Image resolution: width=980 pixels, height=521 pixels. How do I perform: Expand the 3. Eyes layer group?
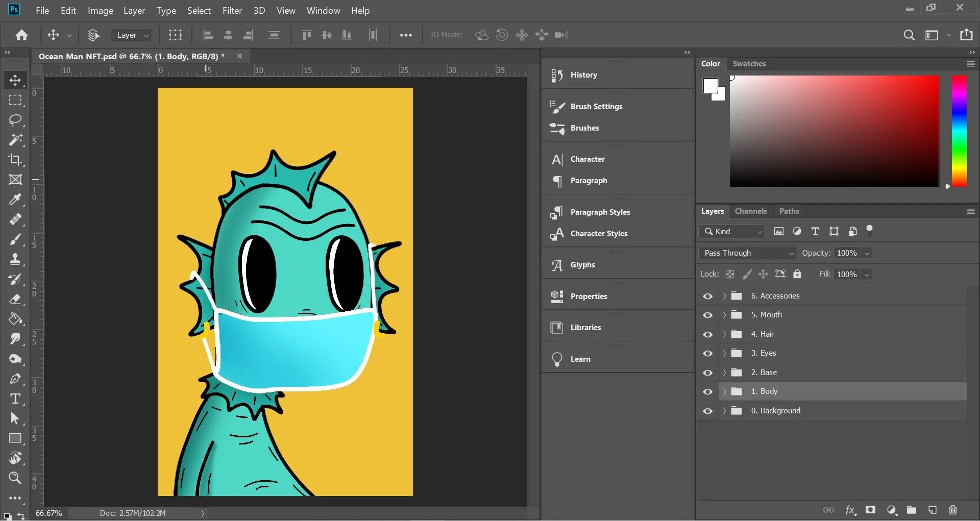[724, 353]
